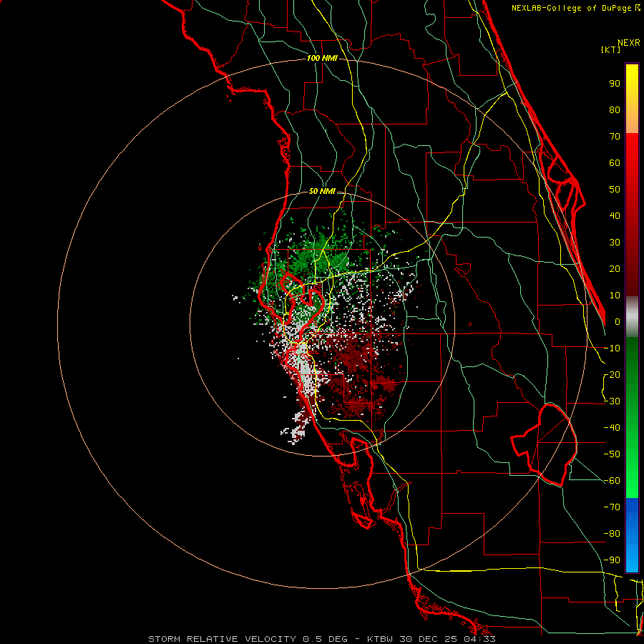Click the -50 scale value
The height and width of the screenshot is (644, 644).
pos(612,454)
